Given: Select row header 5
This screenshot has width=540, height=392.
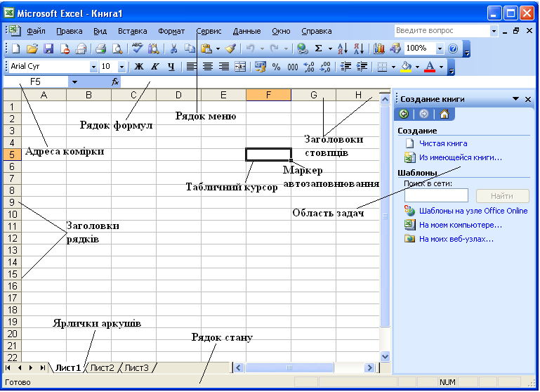Looking at the screenshot, I should click(13, 155).
